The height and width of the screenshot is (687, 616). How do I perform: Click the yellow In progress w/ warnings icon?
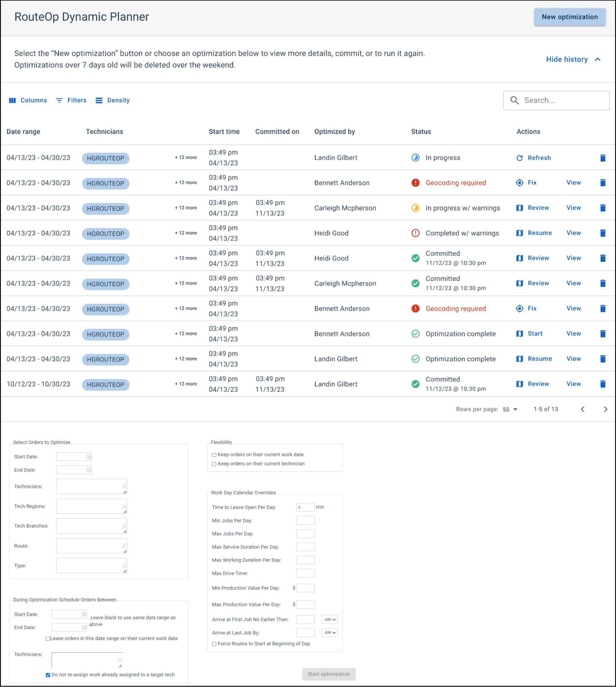[x=415, y=208]
